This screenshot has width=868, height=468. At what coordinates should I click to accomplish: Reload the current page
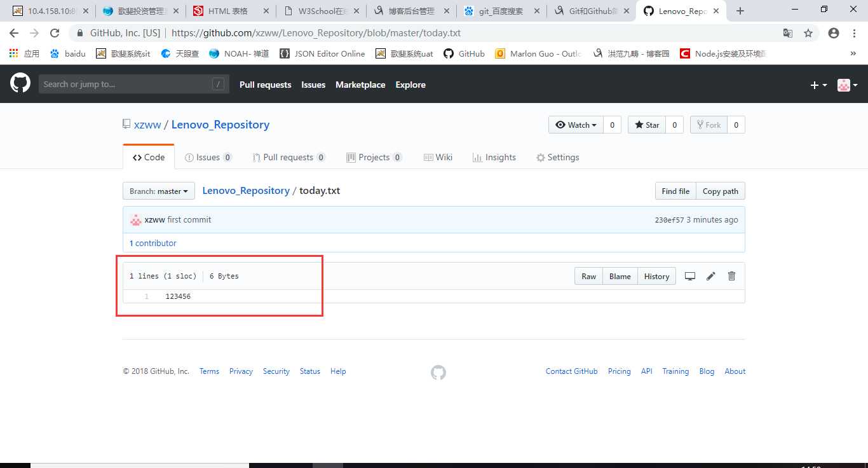coord(55,33)
